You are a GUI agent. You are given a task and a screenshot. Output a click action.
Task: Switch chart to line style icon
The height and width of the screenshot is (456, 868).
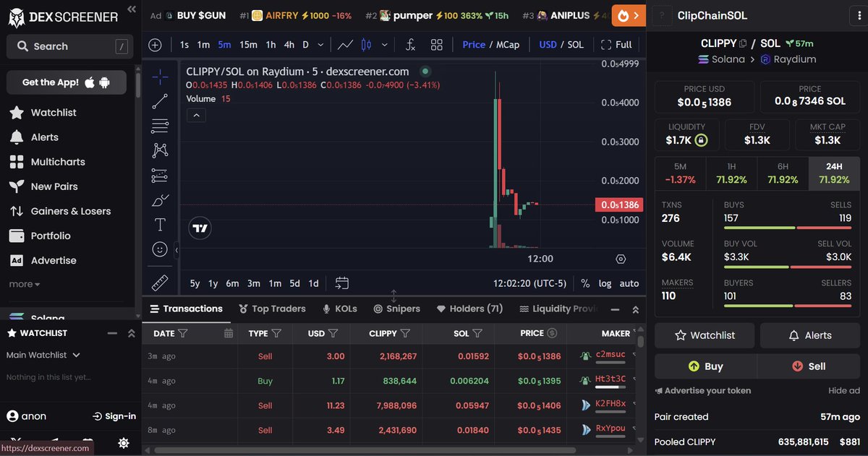point(346,45)
